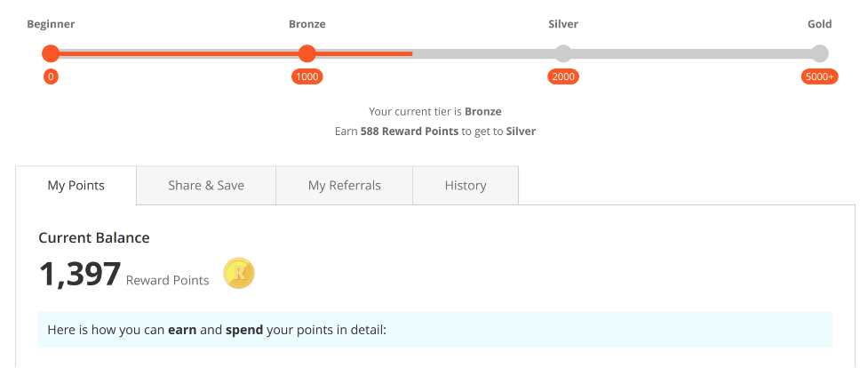Click the Silver label above progress bar
The height and width of the screenshot is (368, 868).
click(563, 24)
